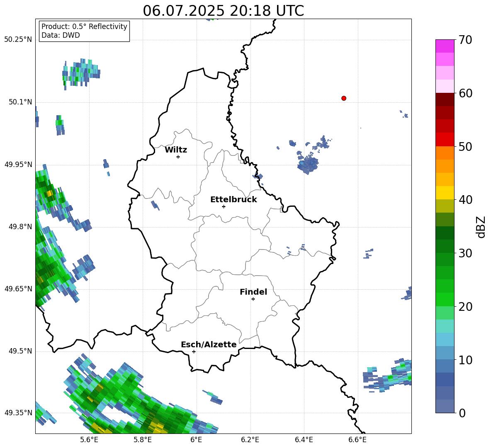Click the echo patch near 50.2°N top left
491x448 pixels.
[x=81, y=73]
